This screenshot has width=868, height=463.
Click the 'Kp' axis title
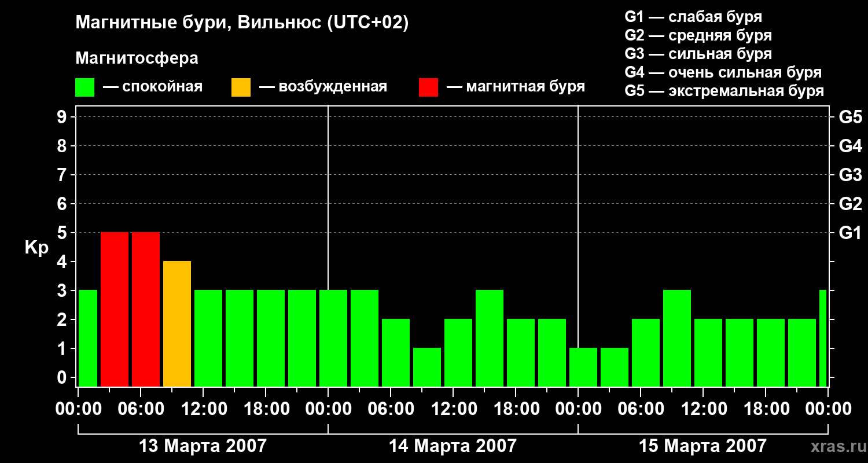[36, 248]
